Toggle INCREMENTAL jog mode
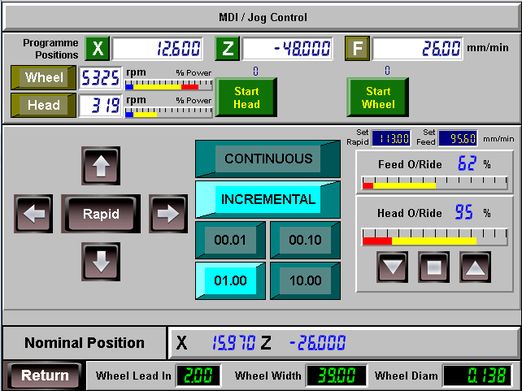Image resolution: width=522 pixels, height=391 pixels. [x=268, y=199]
